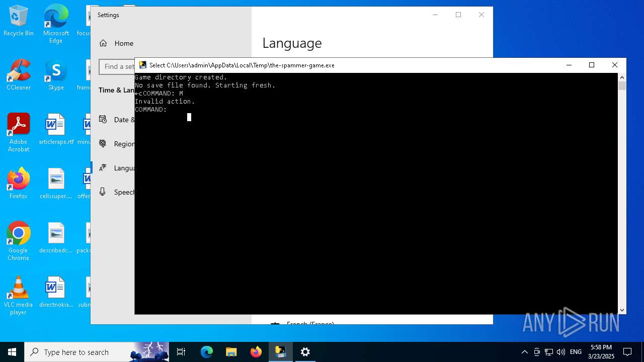Launch Google Chrome desktop shortcut
This screenshot has width=644, height=362.
click(19, 241)
